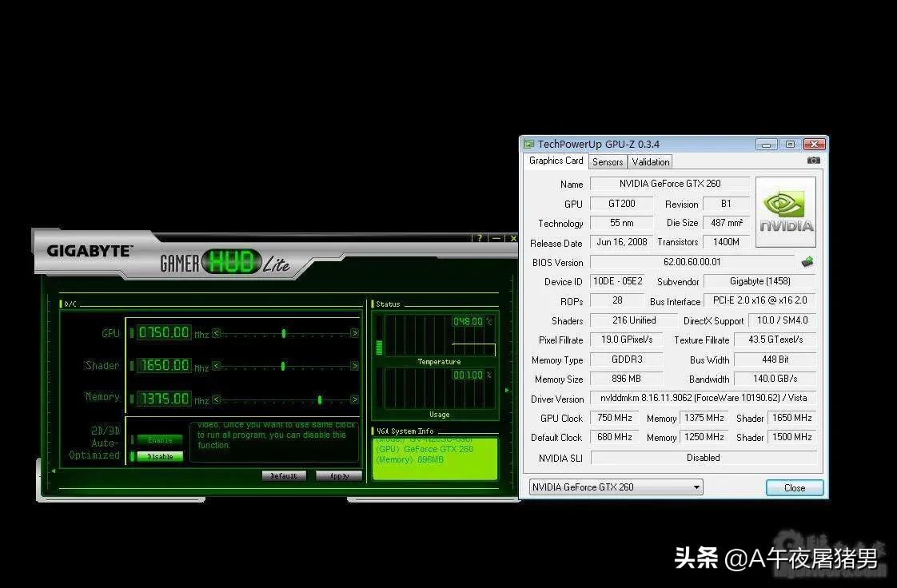Click the GPU-Z screenshot camera icon
Image resolution: width=897 pixels, height=588 pixels.
(x=813, y=161)
